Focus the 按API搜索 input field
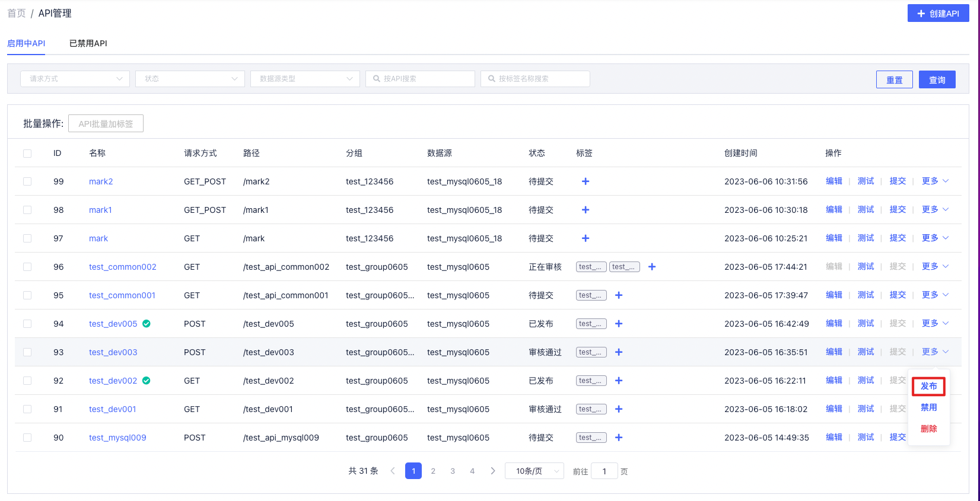This screenshot has height=501, width=980. click(x=421, y=79)
